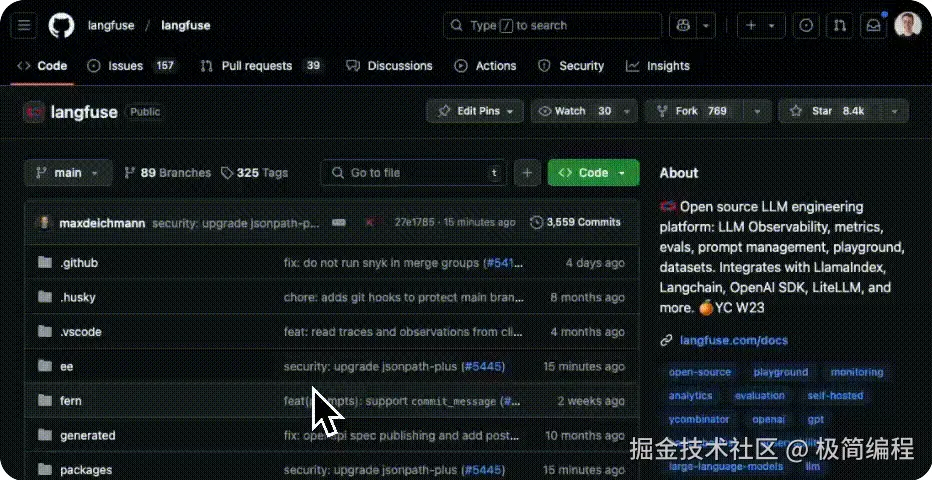Expand the Fork options arrow
932x480 pixels.
[757, 111]
